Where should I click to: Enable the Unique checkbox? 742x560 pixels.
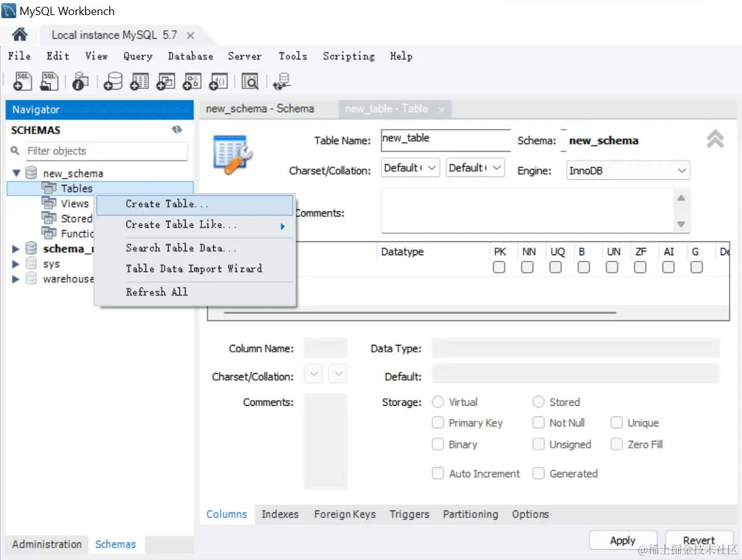[617, 423]
